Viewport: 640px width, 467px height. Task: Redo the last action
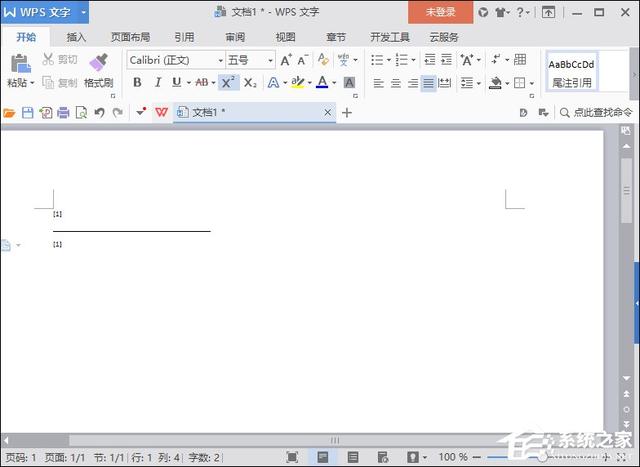[x=118, y=113]
